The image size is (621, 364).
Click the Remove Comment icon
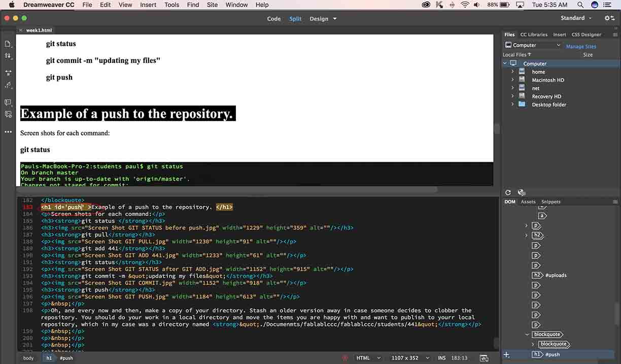8,115
